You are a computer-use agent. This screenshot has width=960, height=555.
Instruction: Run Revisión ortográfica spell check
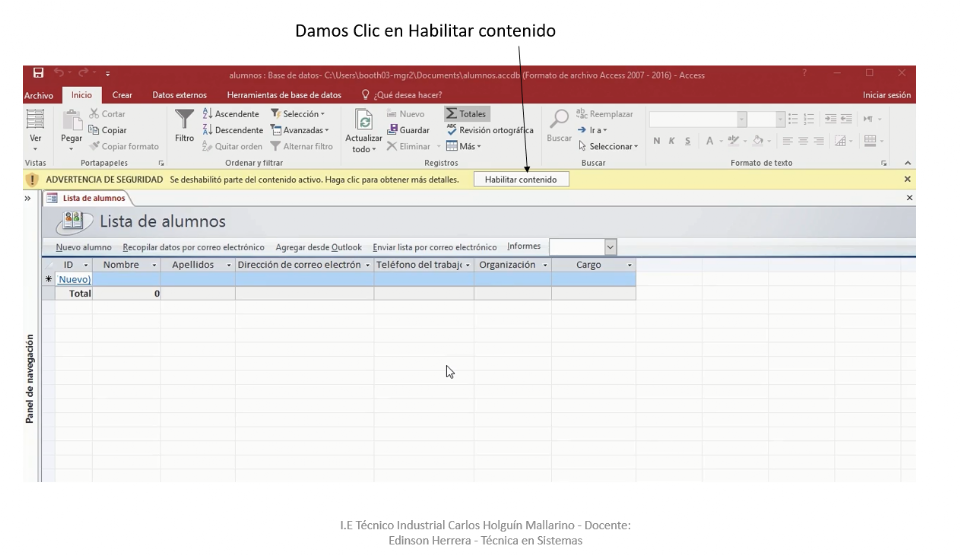(x=490, y=130)
